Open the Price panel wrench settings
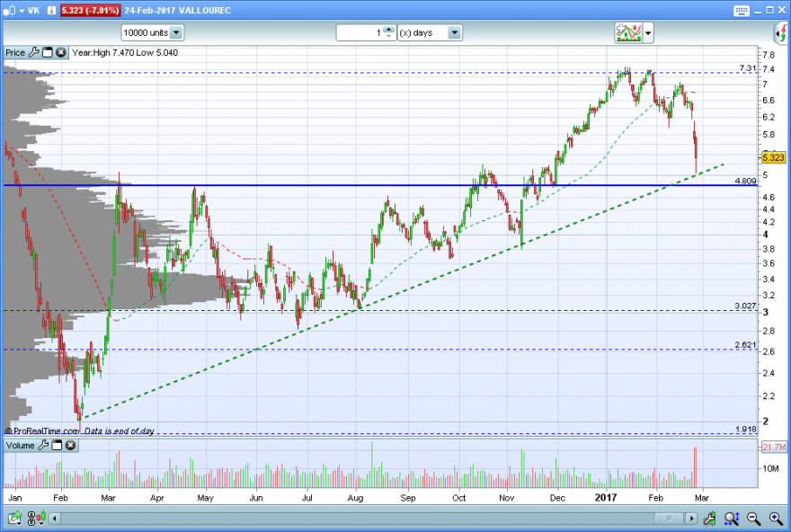 coord(34,52)
